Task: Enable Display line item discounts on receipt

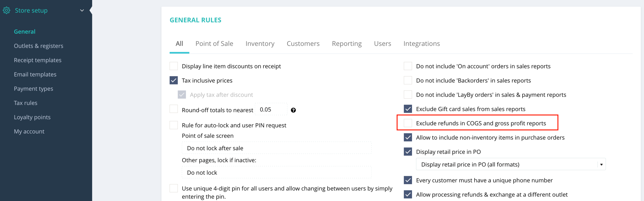Action: click(174, 66)
